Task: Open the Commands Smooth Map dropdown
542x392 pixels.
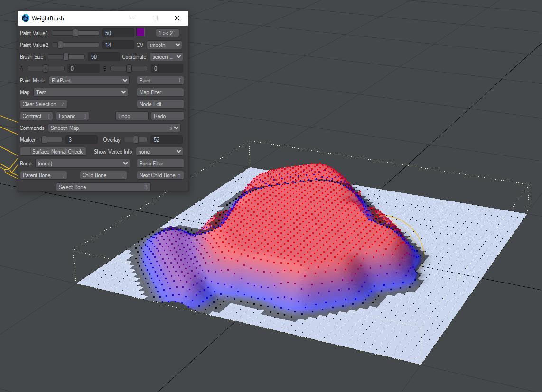Action: coord(114,128)
